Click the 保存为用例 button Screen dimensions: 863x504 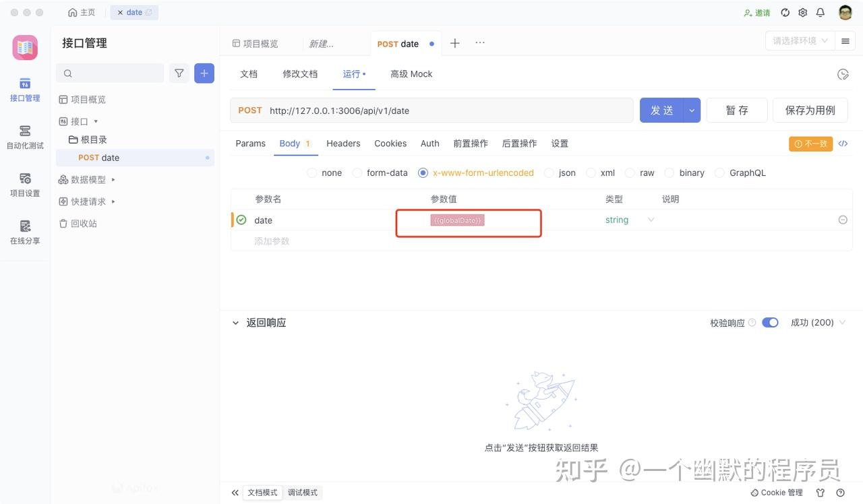pyautogui.click(x=810, y=109)
